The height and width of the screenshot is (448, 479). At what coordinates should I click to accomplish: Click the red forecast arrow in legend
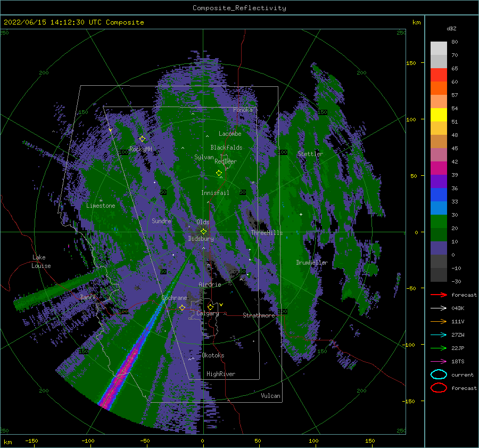point(439,295)
